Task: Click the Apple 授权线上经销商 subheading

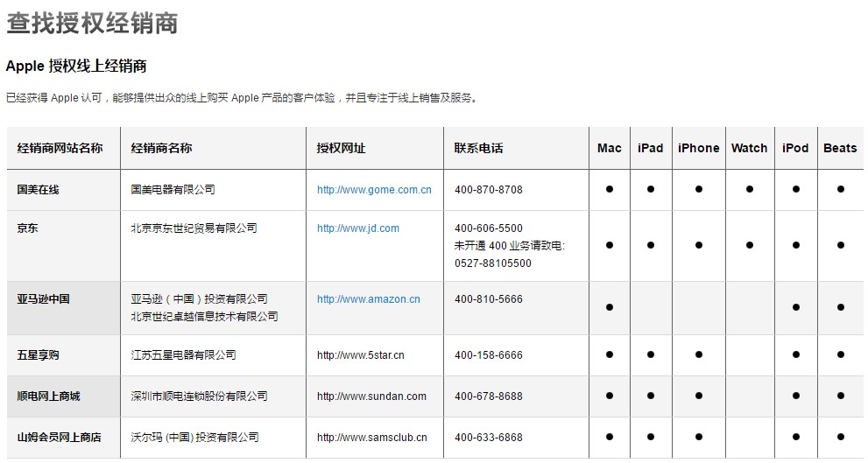Action: 76,66
